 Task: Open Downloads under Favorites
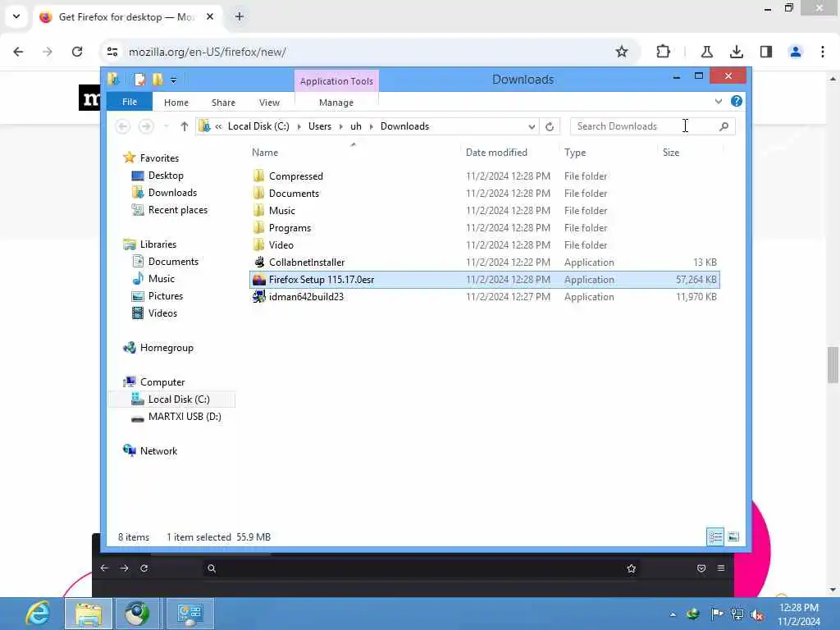172,192
